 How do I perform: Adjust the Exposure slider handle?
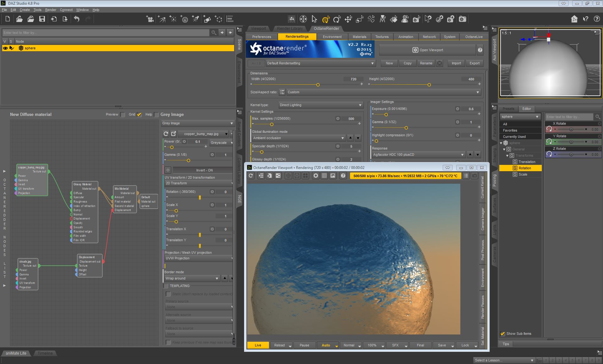386,115
